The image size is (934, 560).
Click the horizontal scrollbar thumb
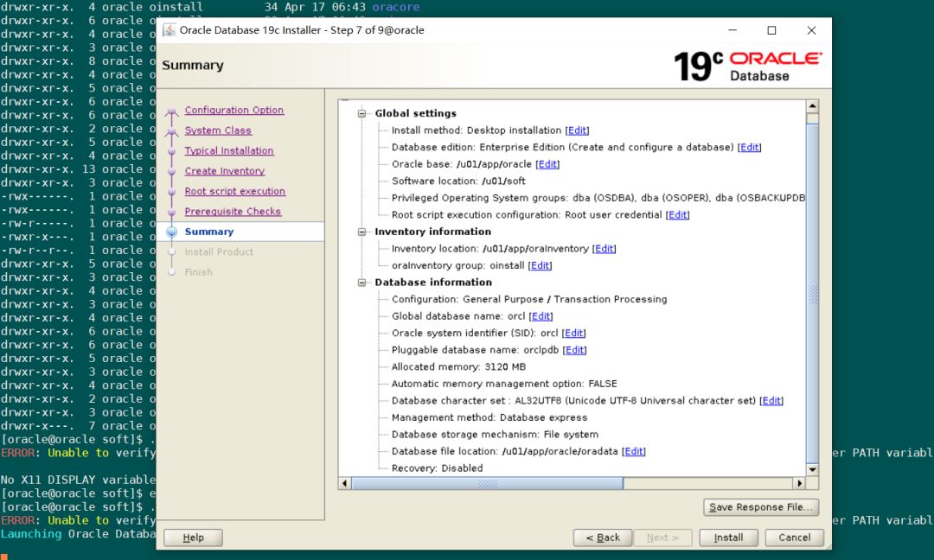pos(487,483)
